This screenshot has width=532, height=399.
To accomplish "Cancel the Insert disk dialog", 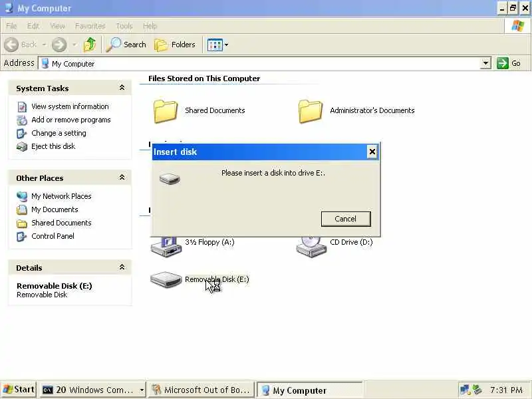I will (346, 219).
